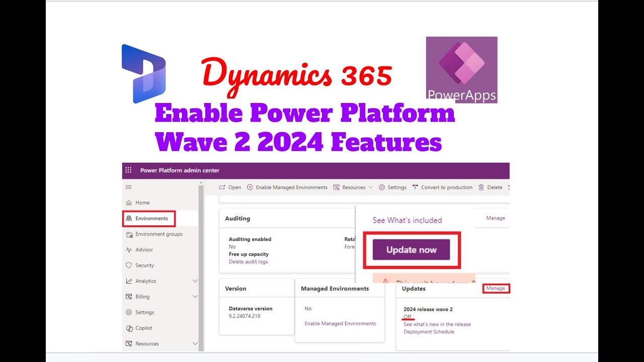The width and height of the screenshot is (644, 362).
Task: Click the Auditing card heading
Action: click(237, 218)
